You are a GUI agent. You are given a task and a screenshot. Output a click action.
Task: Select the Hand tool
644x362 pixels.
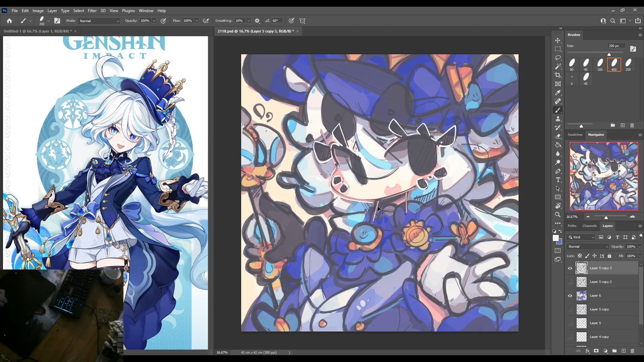(x=558, y=206)
